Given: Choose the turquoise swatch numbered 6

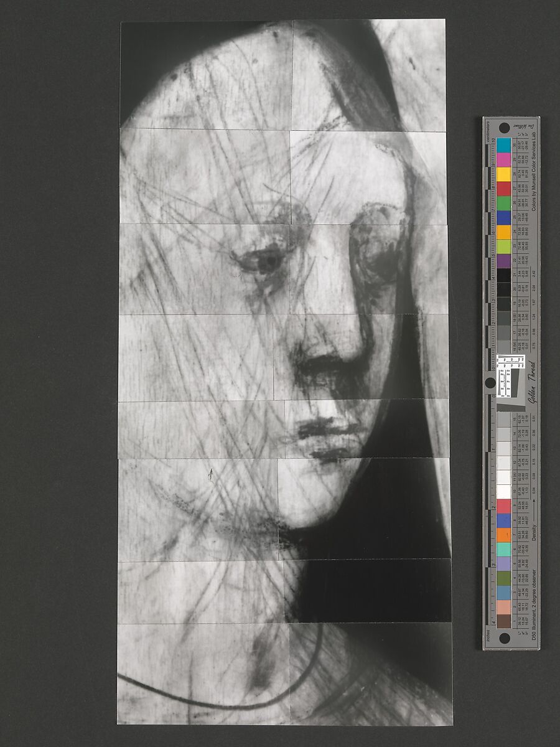Looking at the screenshot, I should [x=505, y=549].
